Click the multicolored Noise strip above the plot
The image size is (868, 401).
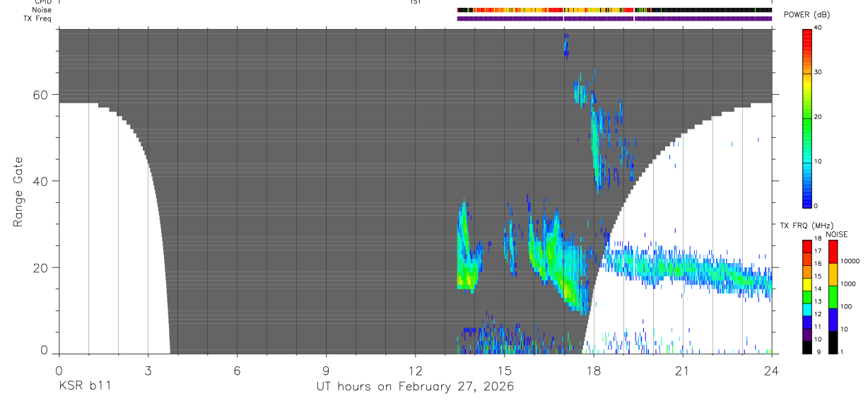pyautogui.click(x=614, y=10)
